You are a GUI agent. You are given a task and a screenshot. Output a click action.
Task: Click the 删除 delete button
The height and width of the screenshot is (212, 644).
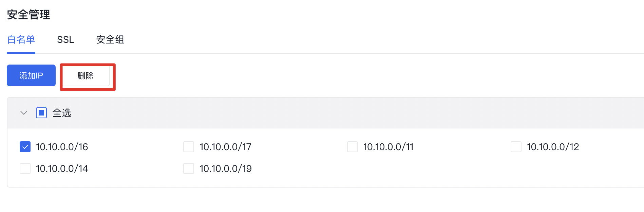pos(86,76)
